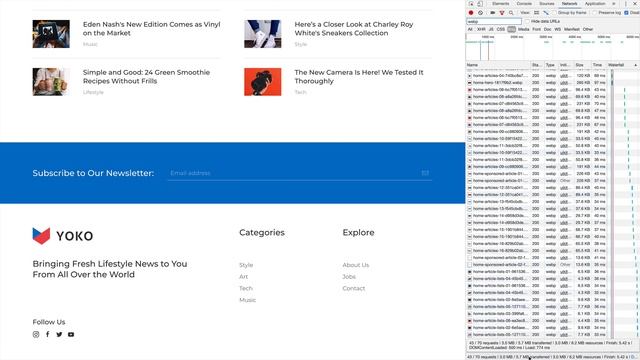640x360 pixels.
Task: Open the Twitter icon under Follow Us
Action: pos(59,334)
